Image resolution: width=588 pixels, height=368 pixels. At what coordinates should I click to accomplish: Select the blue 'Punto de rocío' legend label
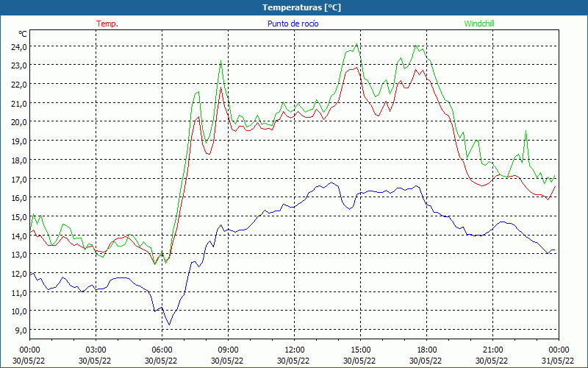coord(293,24)
